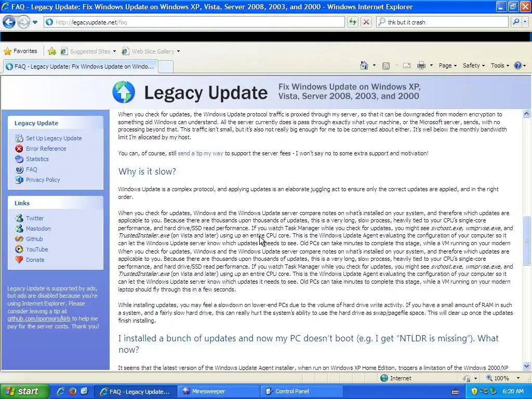Viewport: 532px width, 399px height.
Task: Open the GitHub link
Action: point(34,239)
